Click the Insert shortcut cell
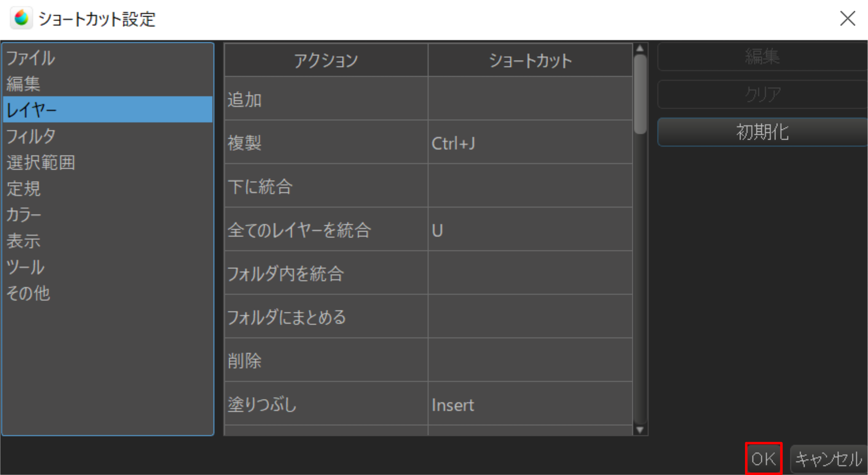The width and height of the screenshot is (868, 475). point(530,403)
